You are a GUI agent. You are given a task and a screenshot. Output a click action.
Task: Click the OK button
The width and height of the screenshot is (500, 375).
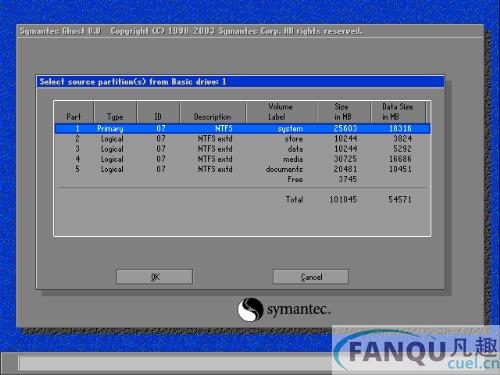154,277
